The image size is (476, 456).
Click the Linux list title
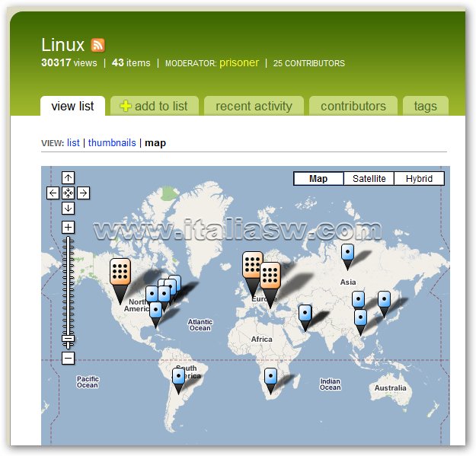[63, 45]
